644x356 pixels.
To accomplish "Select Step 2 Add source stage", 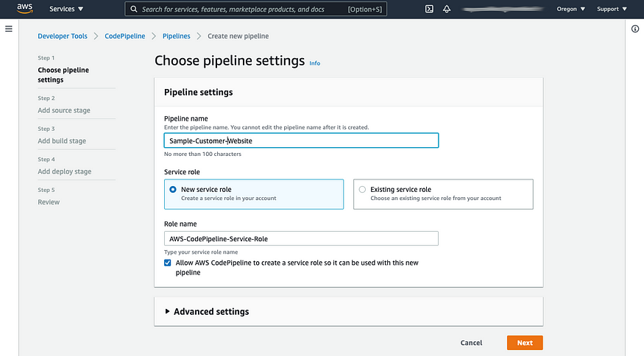I will tap(64, 110).
